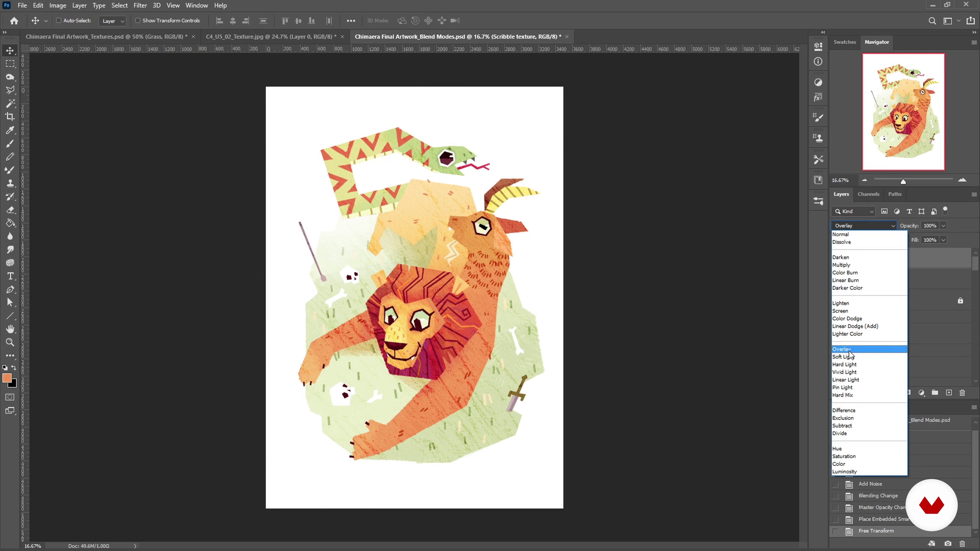980x551 pixels.
Task: Toggle history brush source for Place Embedded
Action: (836, 519)
